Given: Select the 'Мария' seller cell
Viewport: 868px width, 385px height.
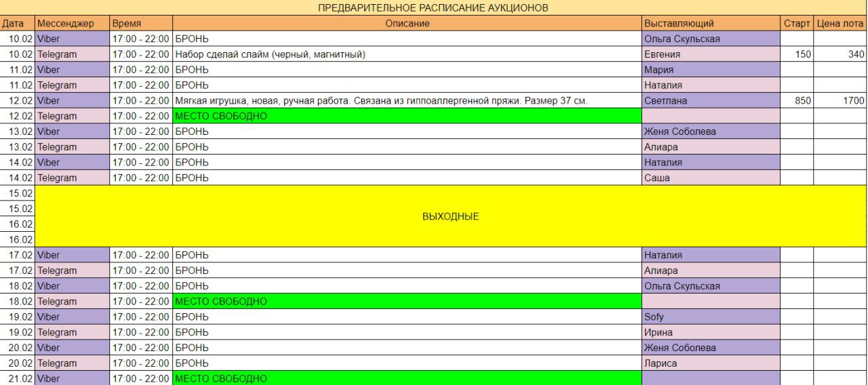Looking at the screenshot, I should 711,70.
